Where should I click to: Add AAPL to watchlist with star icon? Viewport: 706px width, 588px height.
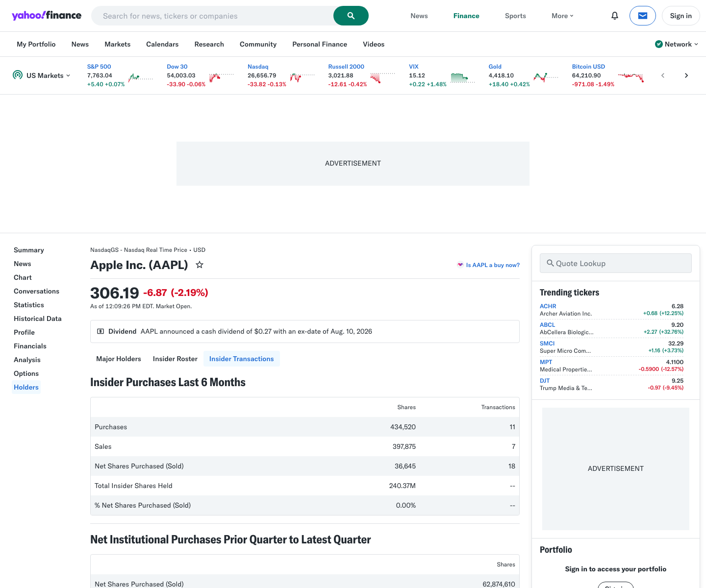tap(200, 265)
